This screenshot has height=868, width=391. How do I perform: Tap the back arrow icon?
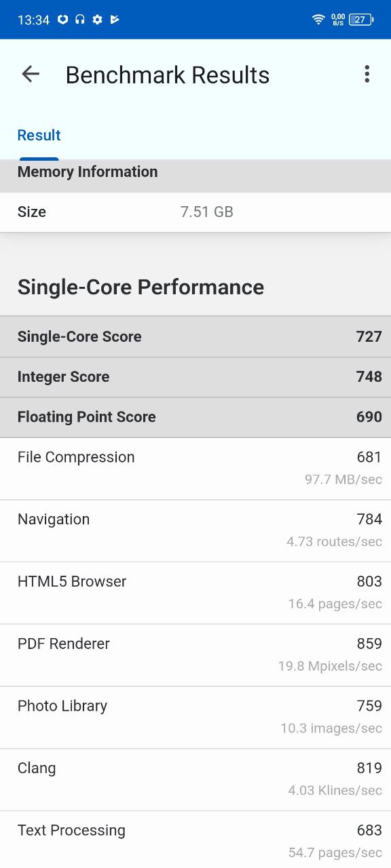(x=31, y=74)
